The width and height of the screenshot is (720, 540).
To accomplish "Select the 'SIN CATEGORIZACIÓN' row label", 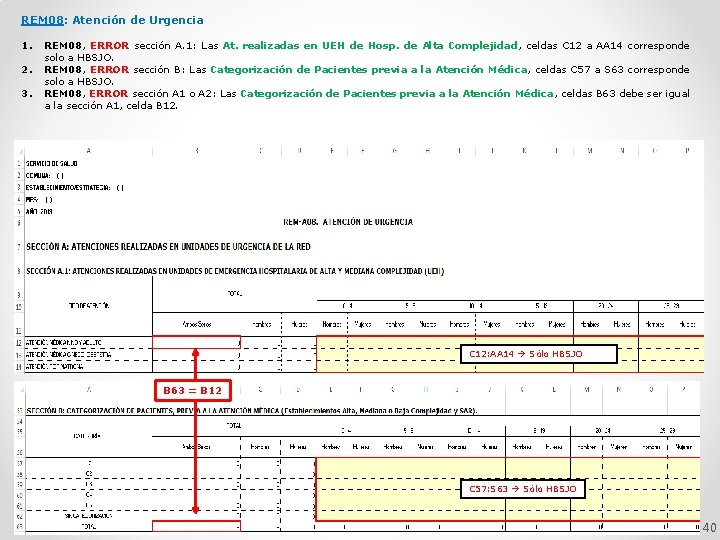I will click(86, 516).
